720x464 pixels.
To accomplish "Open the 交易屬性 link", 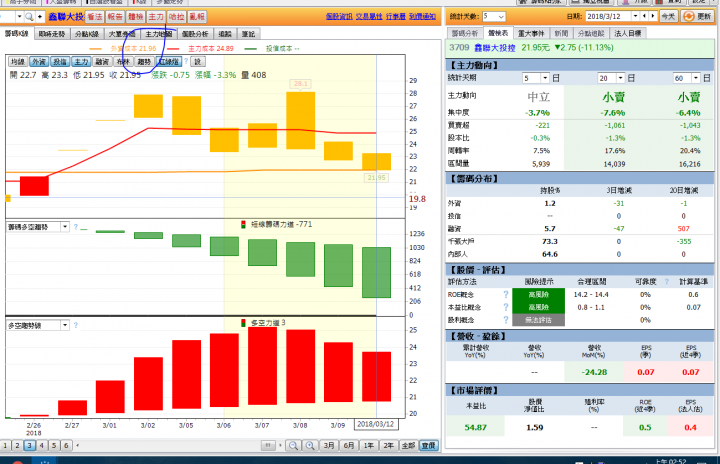I will pos(369,17).
